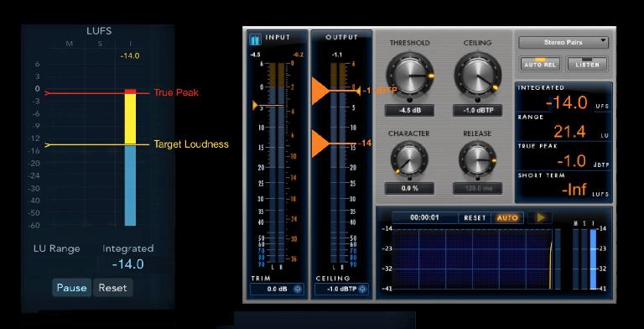Click the small dot below the Ceiling knob
The height and width of the screenshot is (329, 644).
pos(477,100)
